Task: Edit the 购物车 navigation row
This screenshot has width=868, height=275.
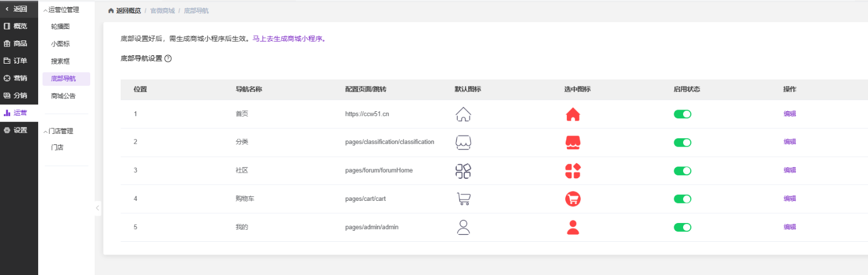Action: click(x=790, y=199)
